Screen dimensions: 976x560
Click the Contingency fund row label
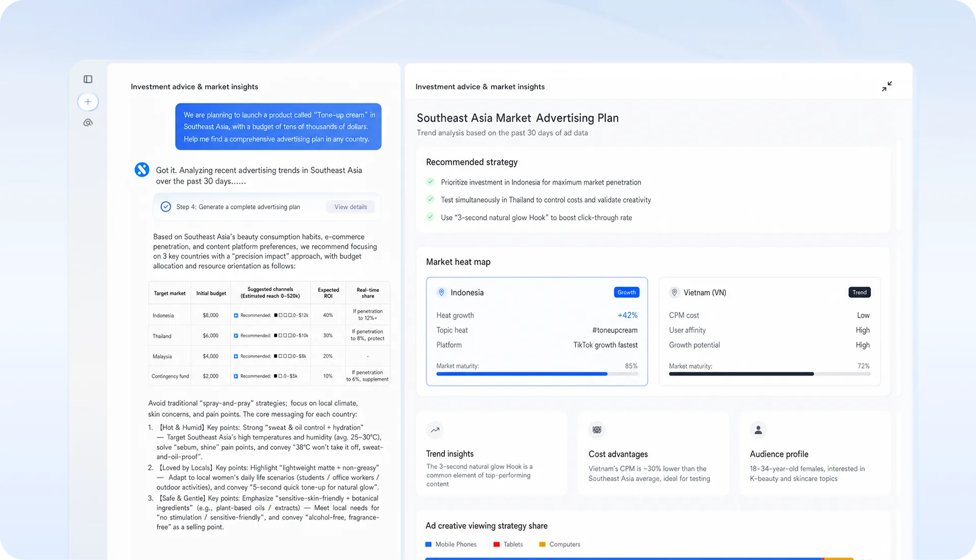click(x=170, y=377)
